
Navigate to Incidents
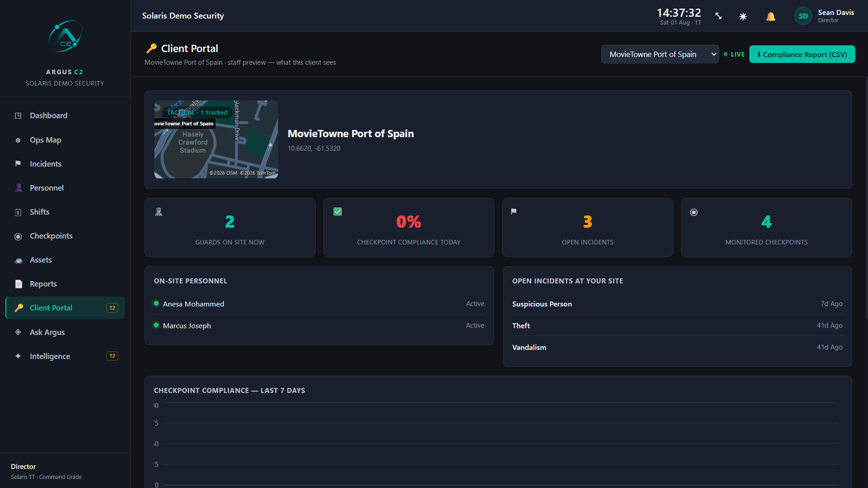(65, 164)
